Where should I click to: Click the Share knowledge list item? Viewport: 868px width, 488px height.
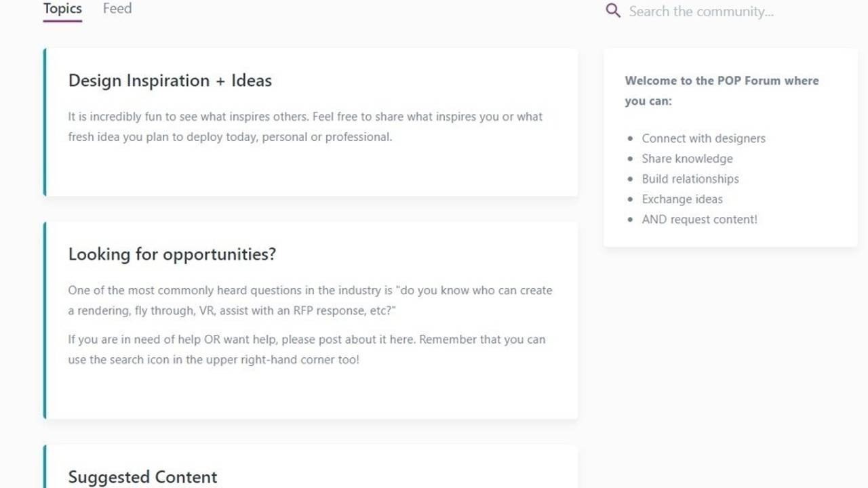687,159
